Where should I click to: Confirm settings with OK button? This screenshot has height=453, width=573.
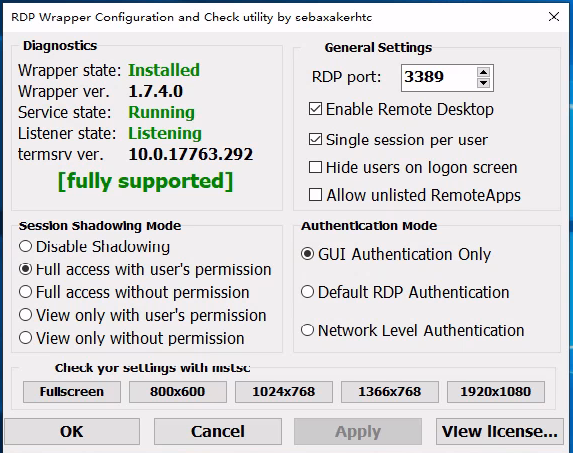click(x=72, y=431)
